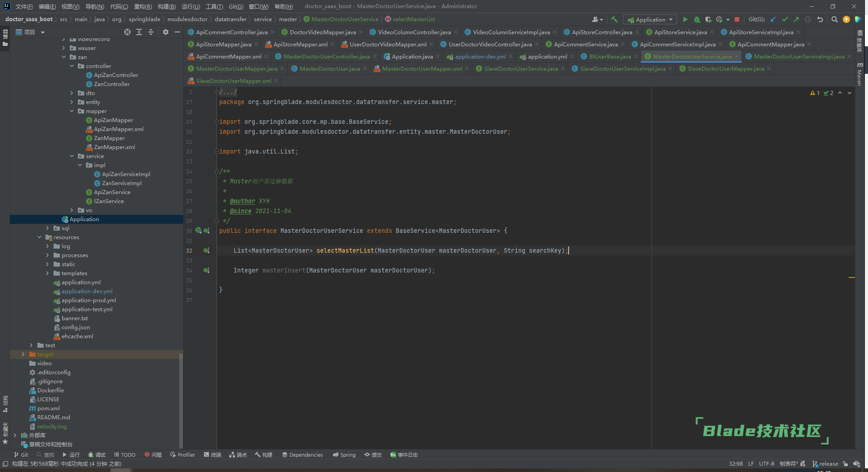Viewport: 868px width, 472px height.
Task: Click the orange update available icon
Action: click(846, 19)
